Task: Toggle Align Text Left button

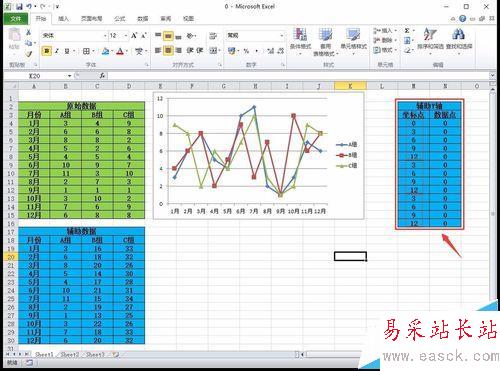Action: [x=158, y=50]
